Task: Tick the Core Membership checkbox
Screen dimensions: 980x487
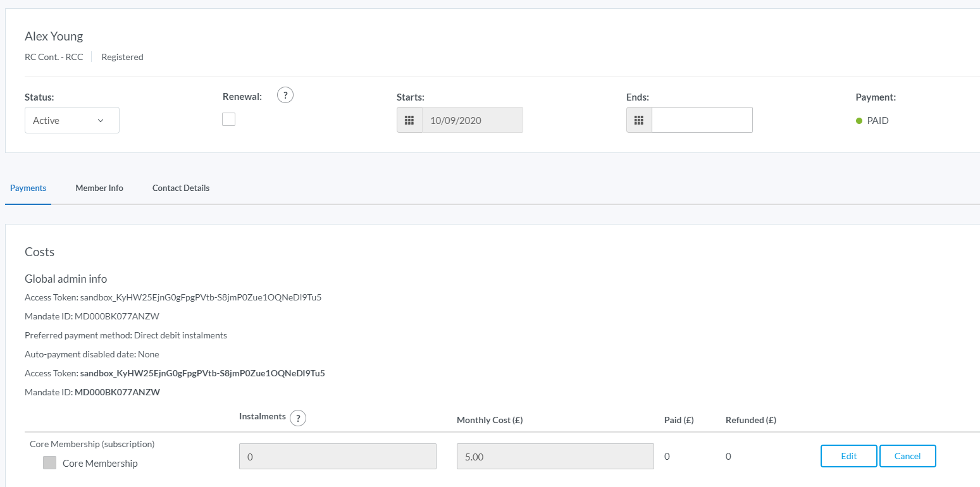Action: click(49, 463)
